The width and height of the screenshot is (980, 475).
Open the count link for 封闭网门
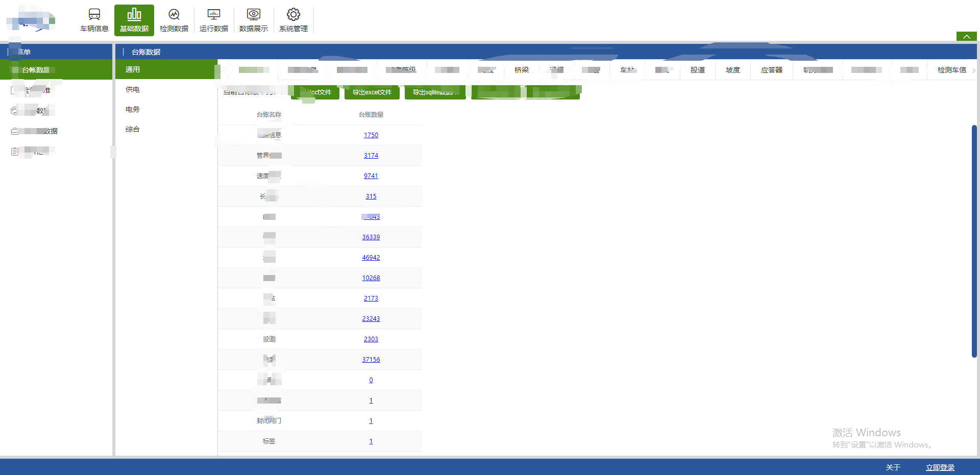tap(371, 421)
